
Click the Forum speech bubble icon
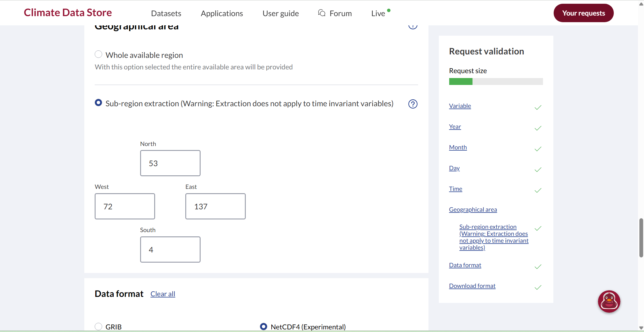(x=322, y=13)
